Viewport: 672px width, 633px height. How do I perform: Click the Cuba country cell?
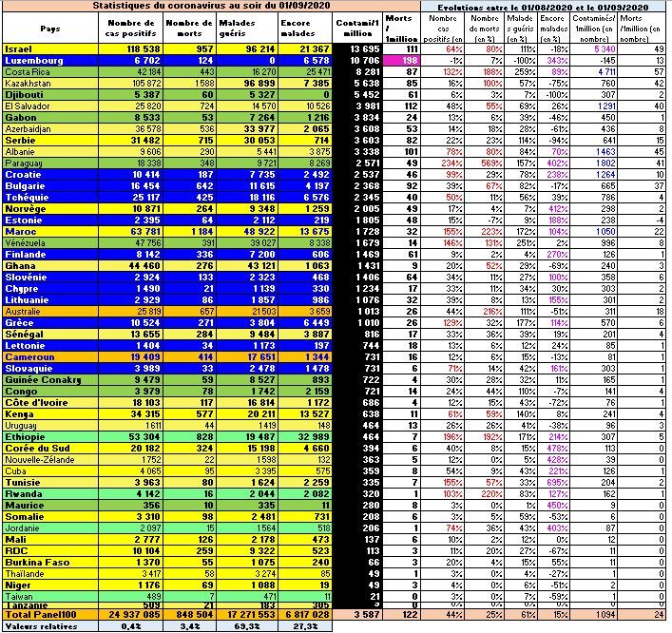[x=50, y=471]
